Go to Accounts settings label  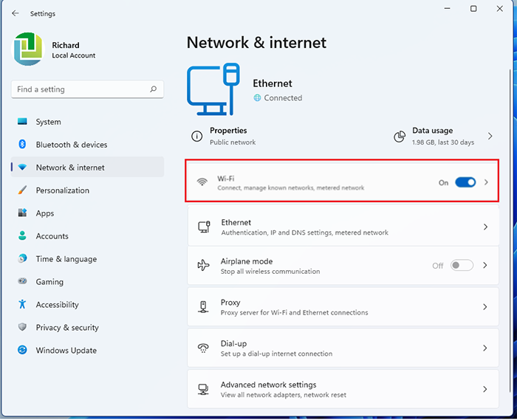coord(52,236)
